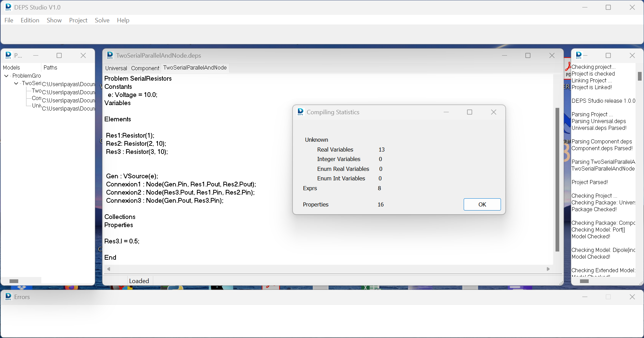Image resolution: width=644 pixels, height=338 pixels.
Task: Minimize the TwoSerialParallelAndNode.deps editor window
Action: pos(504,56)
